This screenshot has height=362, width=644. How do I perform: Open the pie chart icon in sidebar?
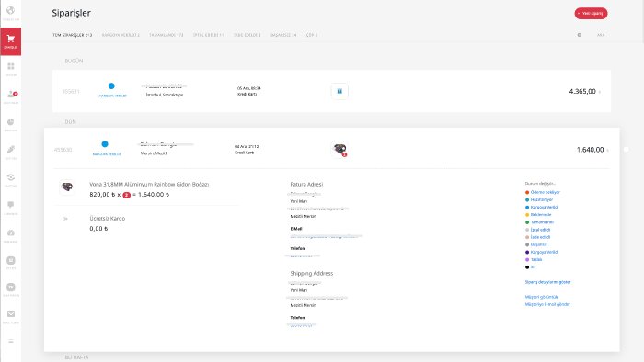tap(11, 122)
